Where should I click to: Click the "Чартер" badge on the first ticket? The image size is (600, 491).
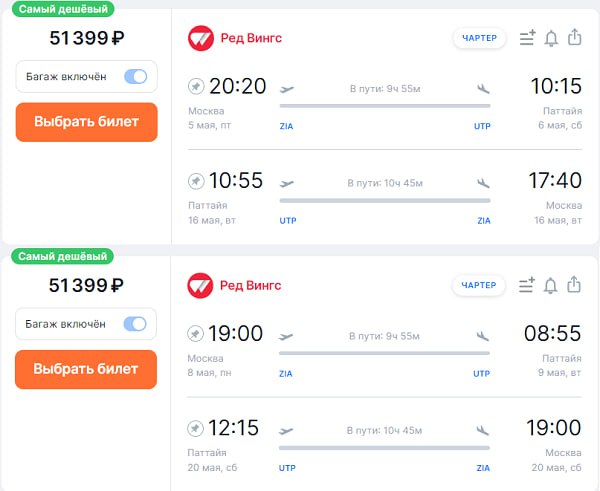479,38
